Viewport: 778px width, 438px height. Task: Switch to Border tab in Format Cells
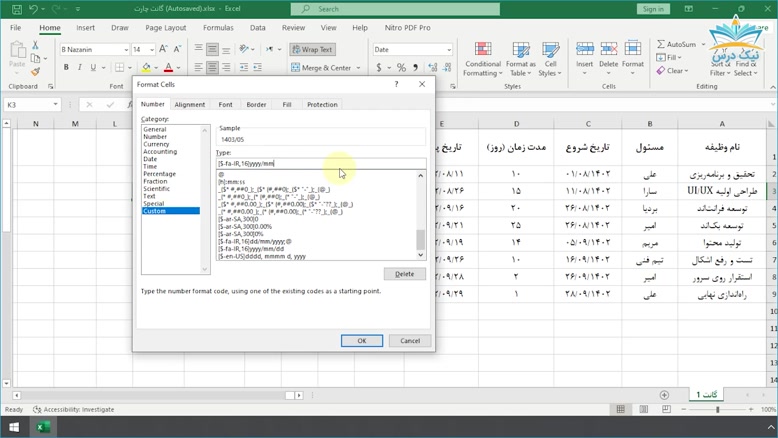[x=256, y=105]
